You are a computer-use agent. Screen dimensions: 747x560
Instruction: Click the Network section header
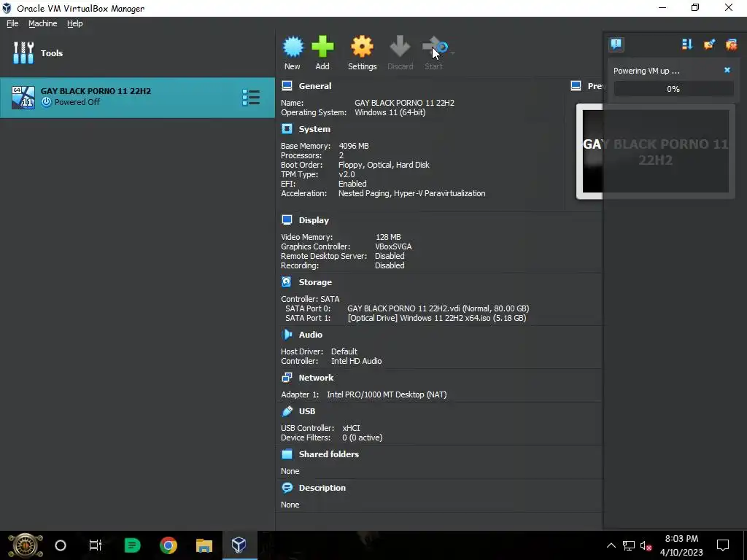pyautogui.click(x=316, y=378)
